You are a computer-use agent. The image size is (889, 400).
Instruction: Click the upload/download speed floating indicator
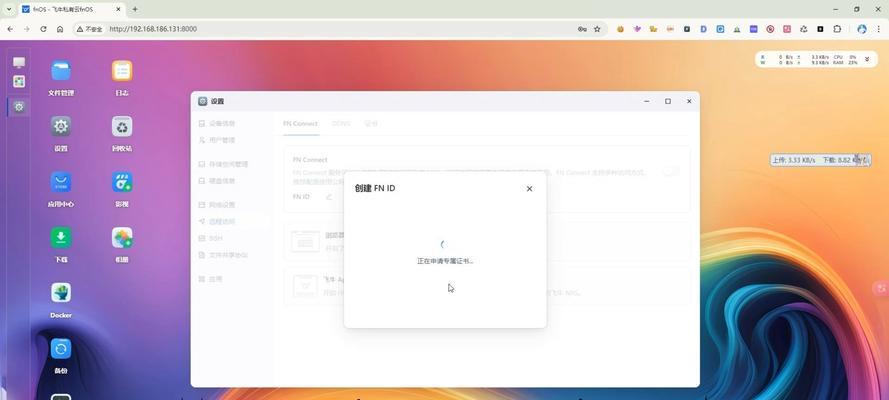click(820, 160)
